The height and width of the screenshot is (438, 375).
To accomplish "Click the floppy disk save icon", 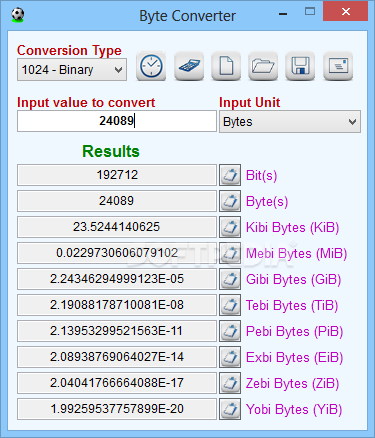I will pos(300,66).
